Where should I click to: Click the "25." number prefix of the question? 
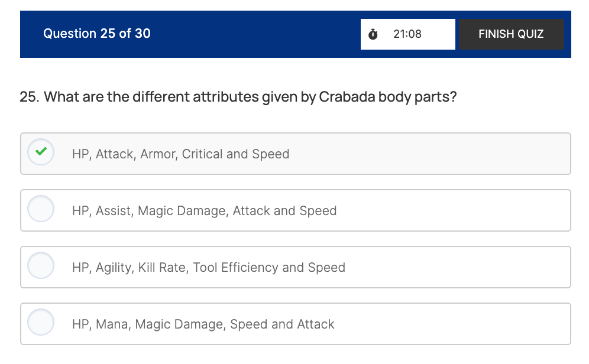tap(29, 97)
